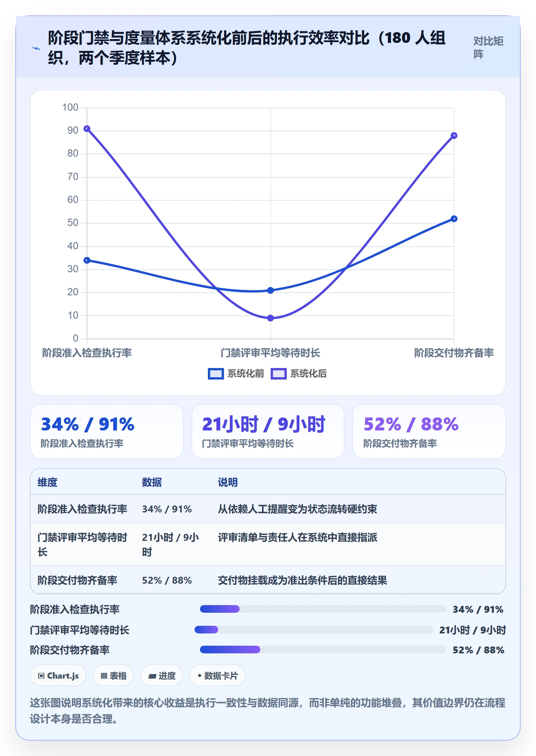Click the 数据卡片 tag chip

(217, 676)
